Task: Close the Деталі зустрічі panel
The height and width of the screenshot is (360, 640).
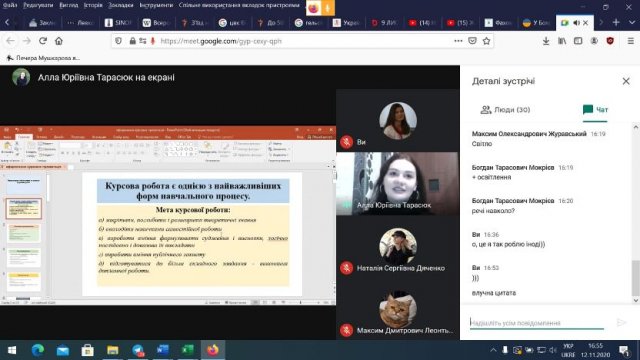Action: click(x=626, y=81)
